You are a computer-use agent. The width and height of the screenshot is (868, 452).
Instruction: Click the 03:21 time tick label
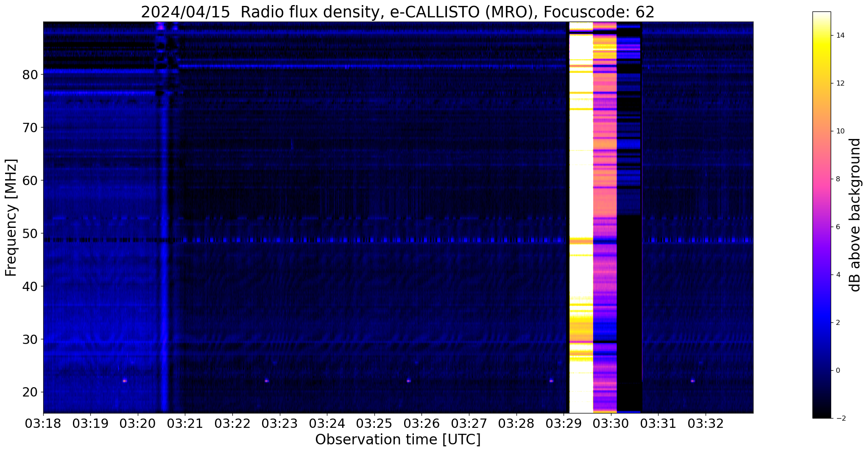pos(185,423)
